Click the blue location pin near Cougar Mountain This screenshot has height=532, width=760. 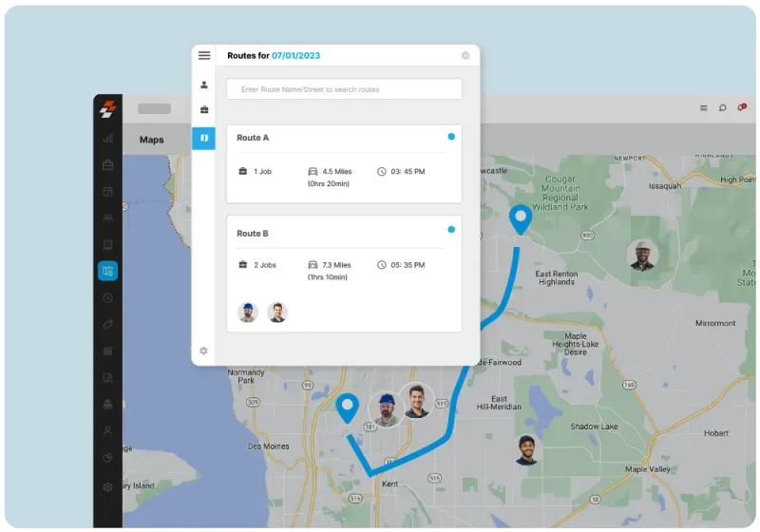(520, 218)
